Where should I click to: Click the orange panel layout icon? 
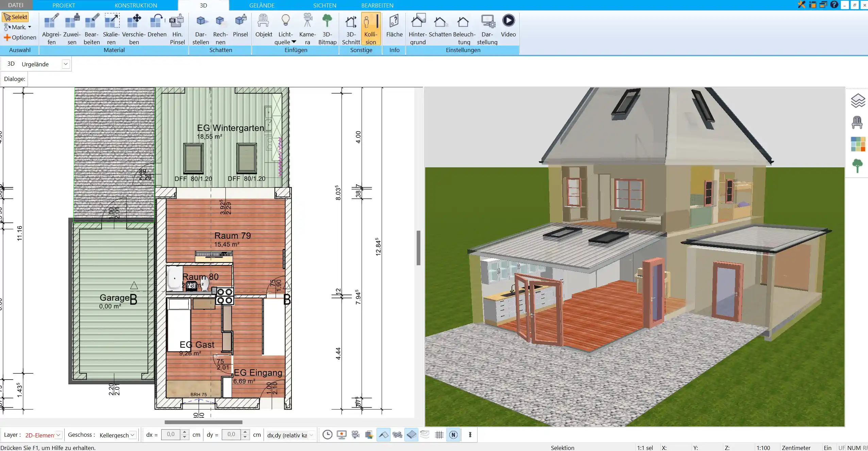point(812,5)
